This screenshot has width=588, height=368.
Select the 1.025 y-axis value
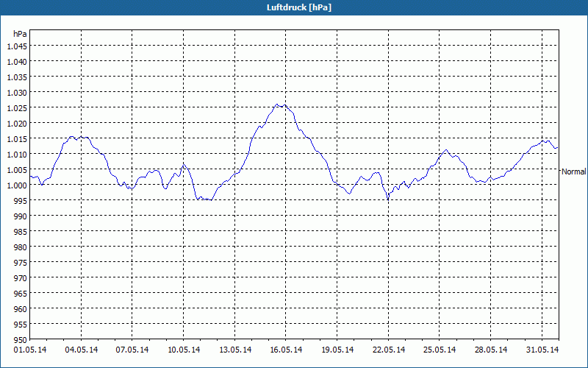[x=17, y=108]
